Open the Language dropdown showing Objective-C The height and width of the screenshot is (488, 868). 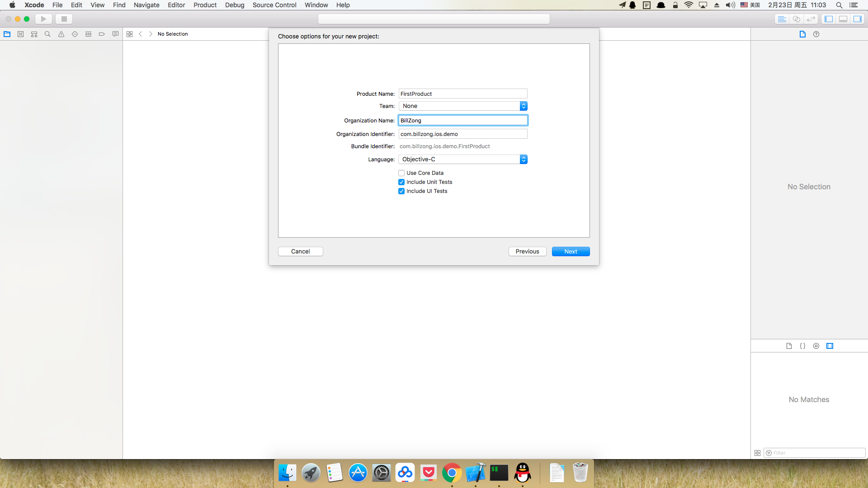pyautogui.click(x=463, y=159)
